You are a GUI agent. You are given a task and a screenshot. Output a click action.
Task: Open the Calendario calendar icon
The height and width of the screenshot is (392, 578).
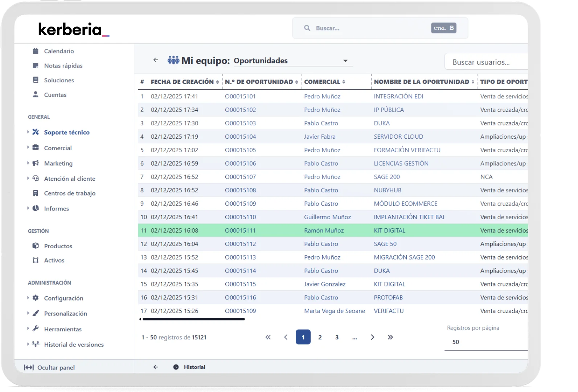[x=36, y=51]
